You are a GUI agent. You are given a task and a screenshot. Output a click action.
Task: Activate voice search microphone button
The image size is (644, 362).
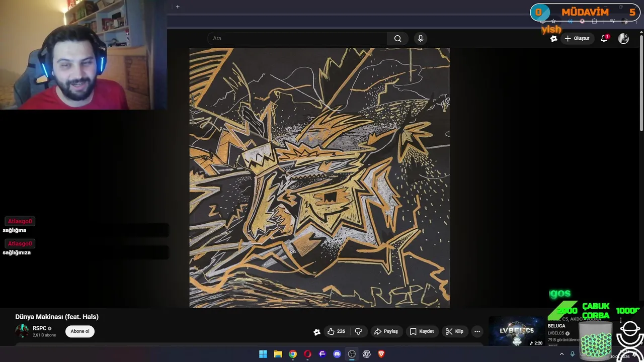pos(421,39)
